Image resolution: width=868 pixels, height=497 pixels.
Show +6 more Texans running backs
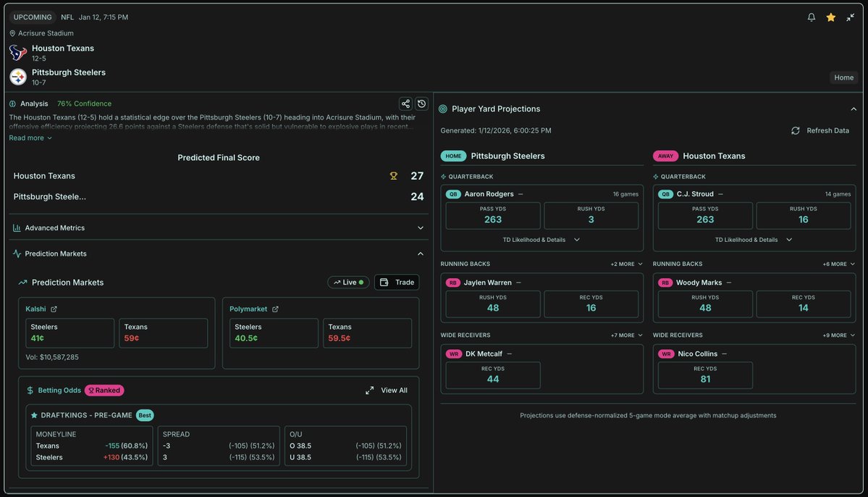pyautogui.click(x=838, y=264)
